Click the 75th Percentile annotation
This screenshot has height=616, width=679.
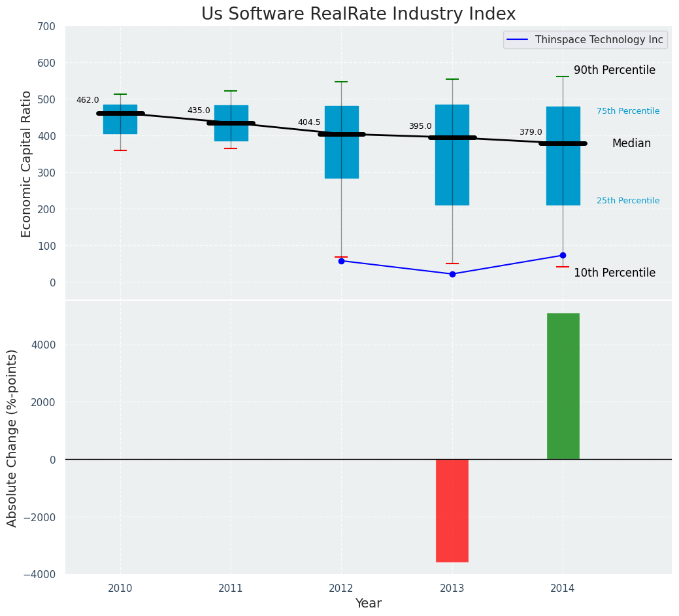(x=628, y=111)
